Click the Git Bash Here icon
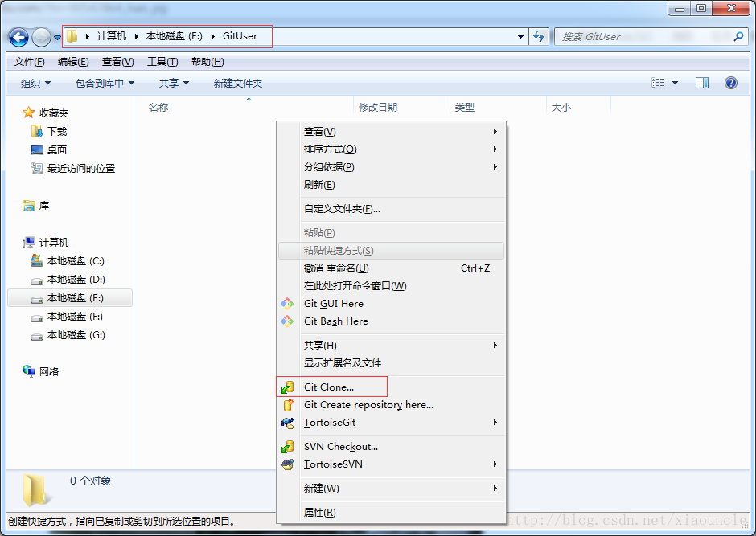The width and height of the screenshot is (756, 536). click(287, 321)
